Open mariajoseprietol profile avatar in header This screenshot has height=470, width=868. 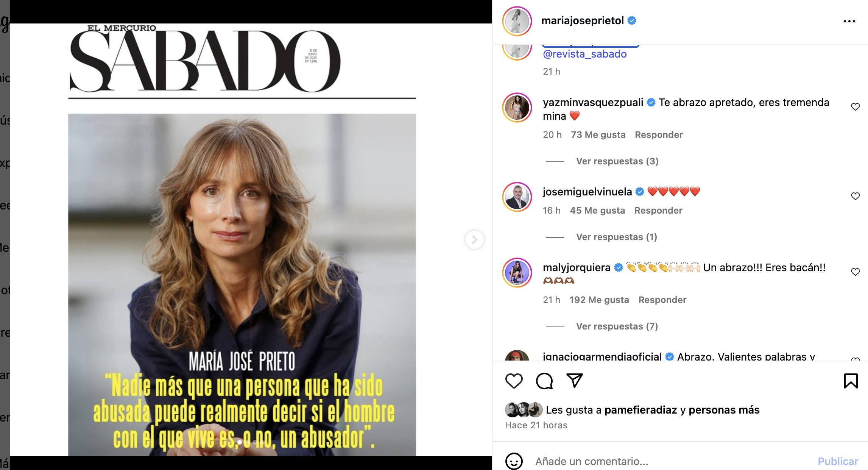point(517,21)
